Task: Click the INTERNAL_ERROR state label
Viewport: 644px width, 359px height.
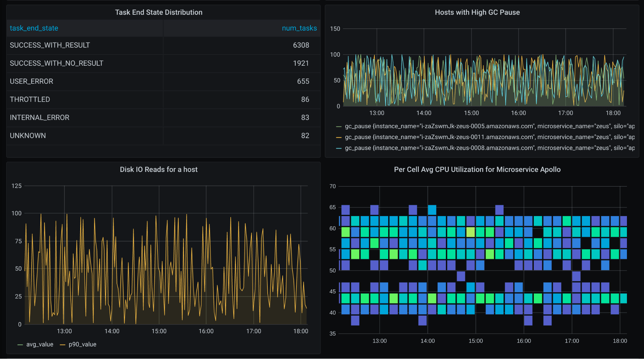Action: 39,118
